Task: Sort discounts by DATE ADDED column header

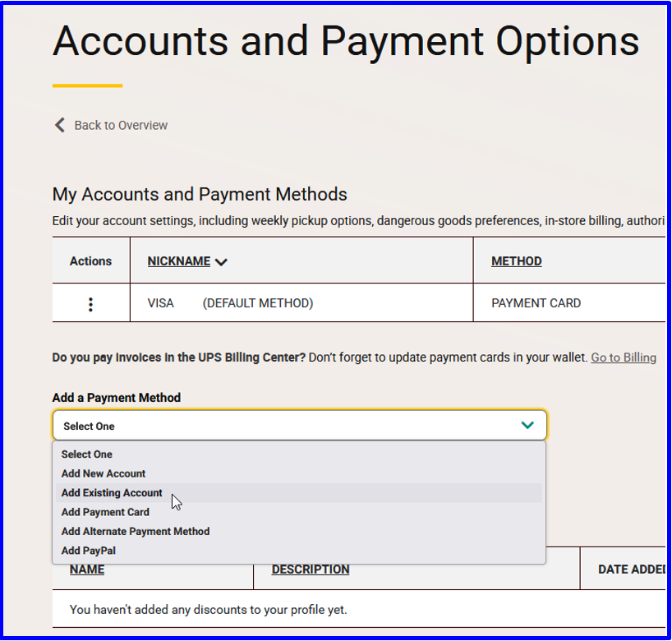Action: [629, 570]
